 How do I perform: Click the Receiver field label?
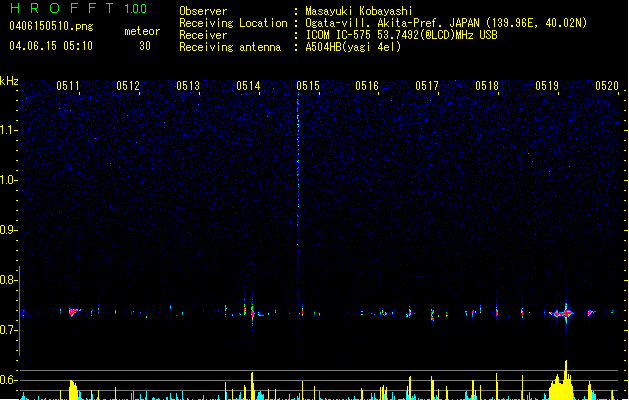(x=203, y=35)
